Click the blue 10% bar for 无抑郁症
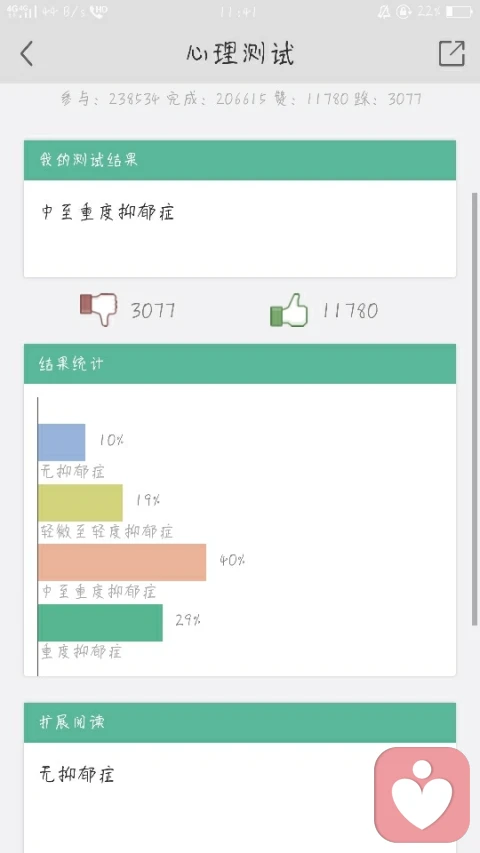 click(61, 442)
